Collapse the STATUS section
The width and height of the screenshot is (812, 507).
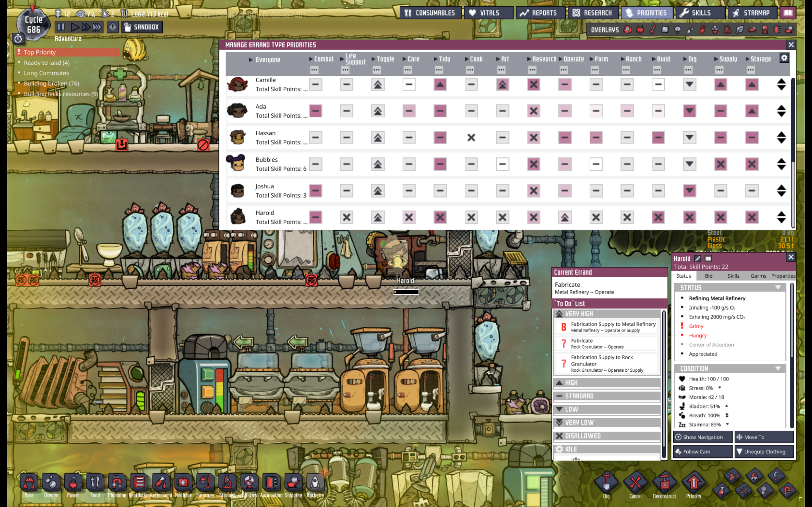[778, 288]
